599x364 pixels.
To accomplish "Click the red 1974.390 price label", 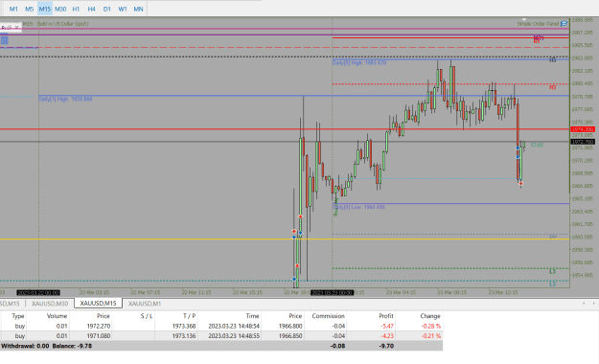I will click(x=583, y=129).
